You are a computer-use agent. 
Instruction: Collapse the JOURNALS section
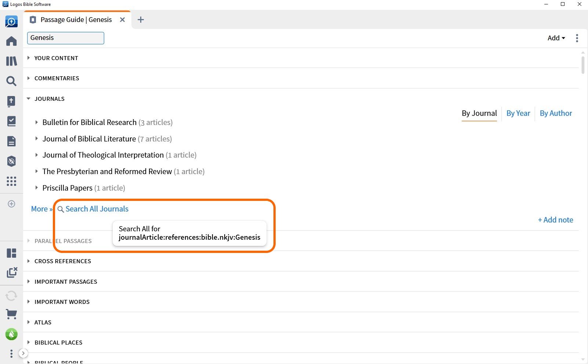click(29, 99)
